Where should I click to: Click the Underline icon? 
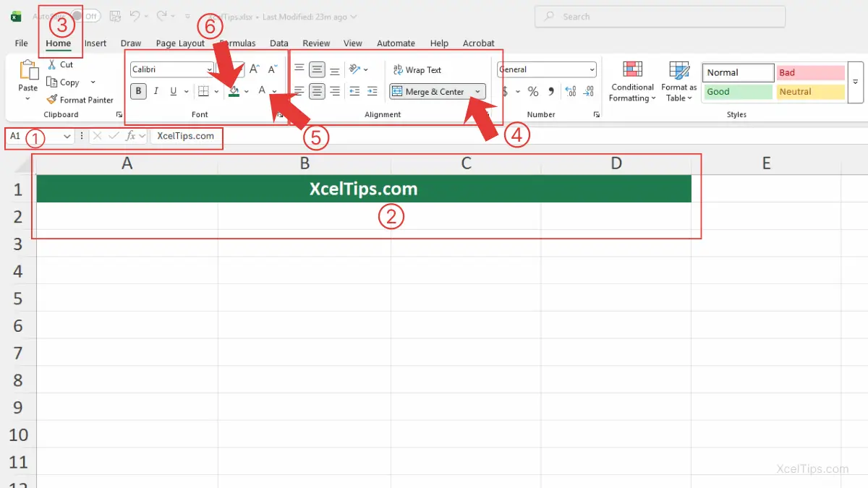click(172, 91)
